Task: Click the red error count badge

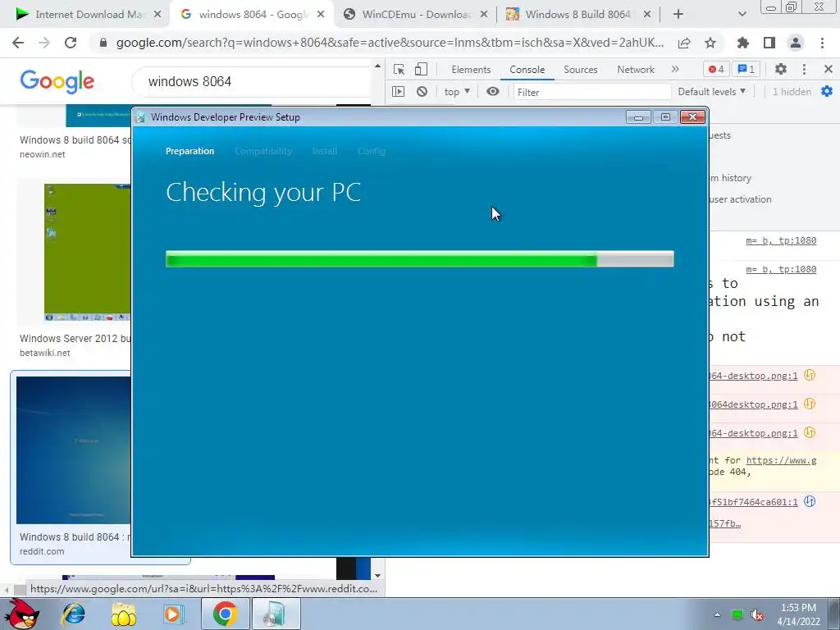Action: pyautogui.click(x=716, y=69)
